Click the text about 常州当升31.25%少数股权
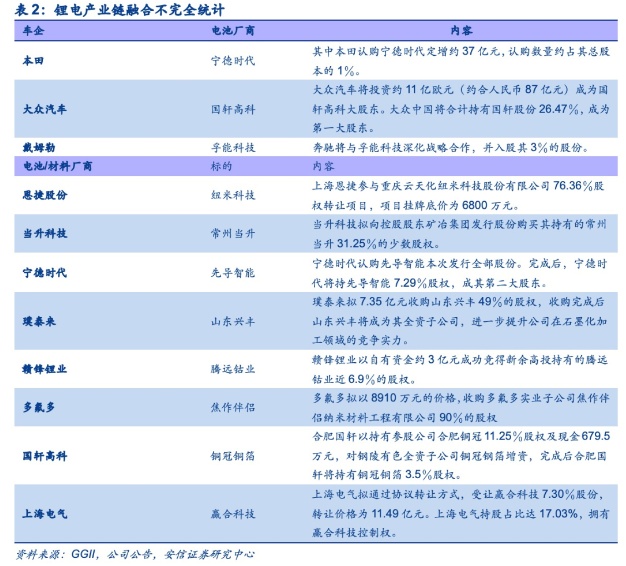The height and width of the screenshot is (566, 626). [x=460, y=234]
